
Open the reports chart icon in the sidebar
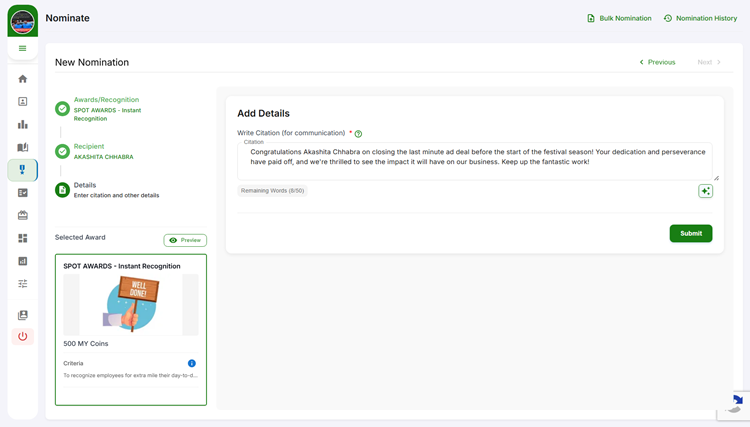22,261
